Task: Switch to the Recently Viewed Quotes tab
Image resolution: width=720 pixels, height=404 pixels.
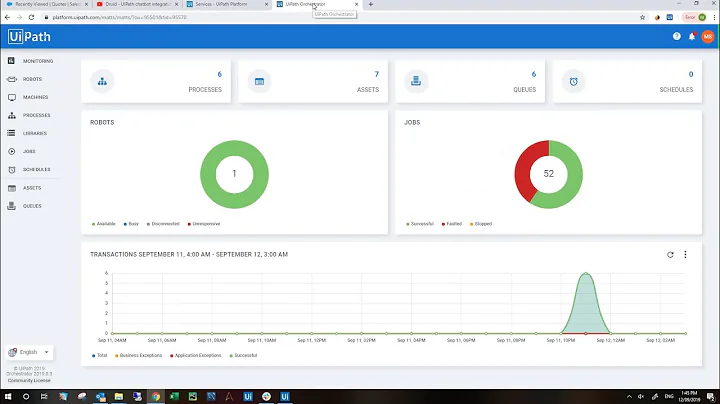Action: click(46, 4)
